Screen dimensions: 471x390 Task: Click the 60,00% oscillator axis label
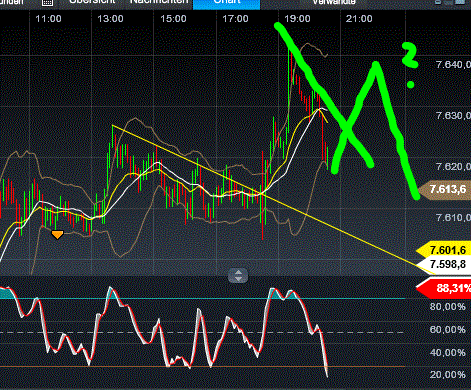pos(448,330)
